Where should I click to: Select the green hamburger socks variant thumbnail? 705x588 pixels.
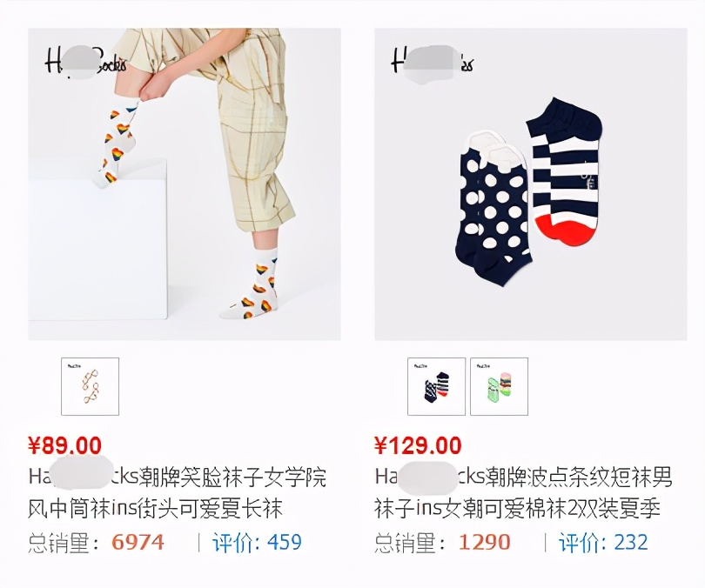click(499, 386)
